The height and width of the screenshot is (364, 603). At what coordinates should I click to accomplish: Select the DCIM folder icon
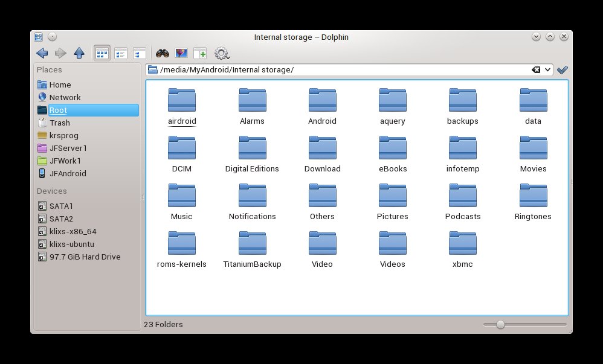point(182,148)
